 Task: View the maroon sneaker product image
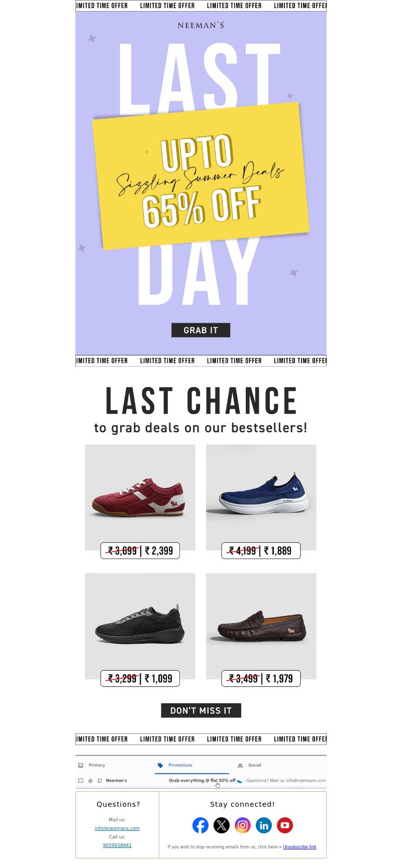click(x=140, y=498)
